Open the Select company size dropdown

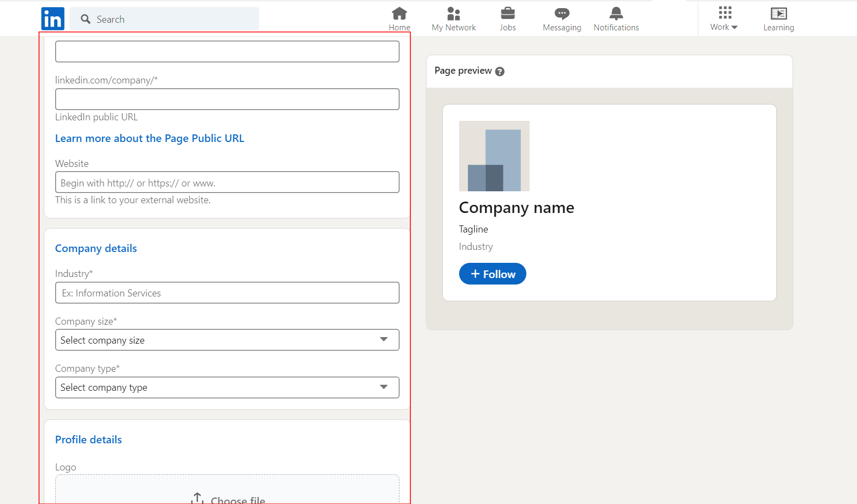[227, 340]
